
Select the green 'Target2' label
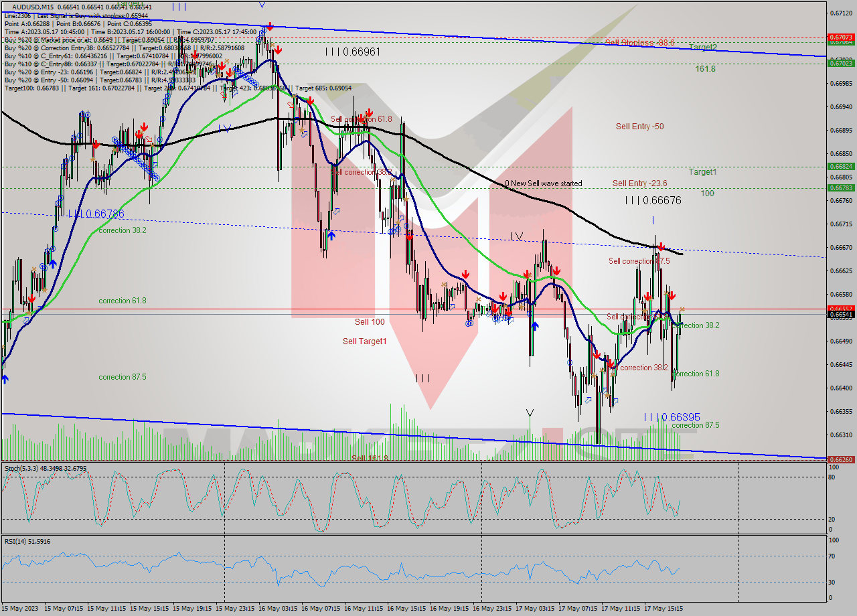(703, 47)
